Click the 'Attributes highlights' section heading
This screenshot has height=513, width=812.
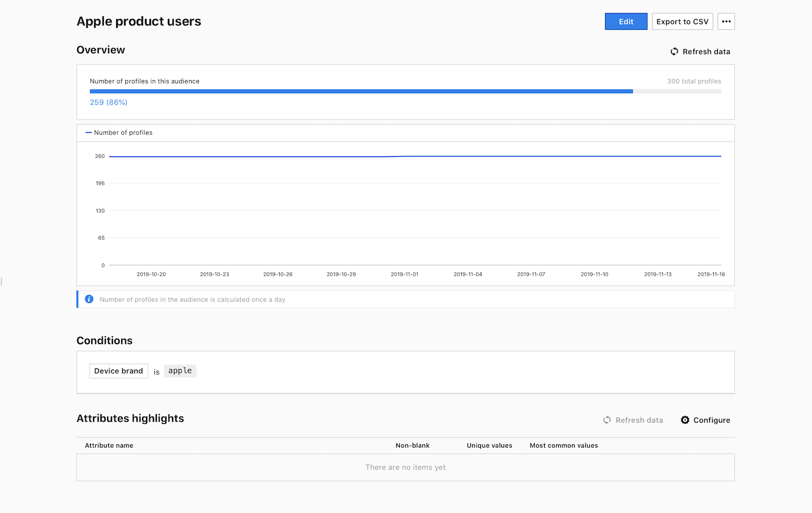click(130, 418)
